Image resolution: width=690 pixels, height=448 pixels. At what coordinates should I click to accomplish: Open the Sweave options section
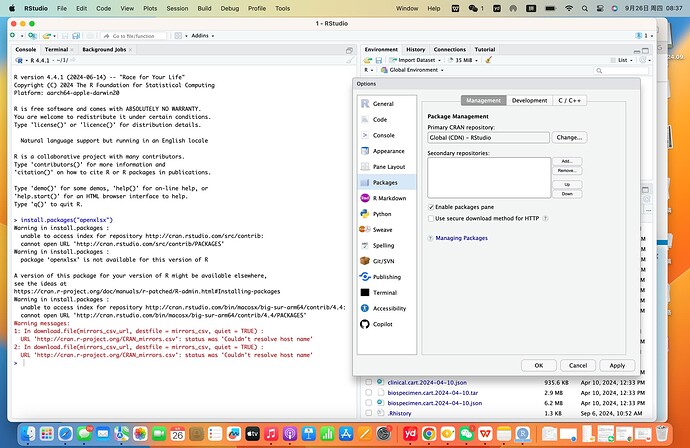pyautogui.click(x=382, y=230)
